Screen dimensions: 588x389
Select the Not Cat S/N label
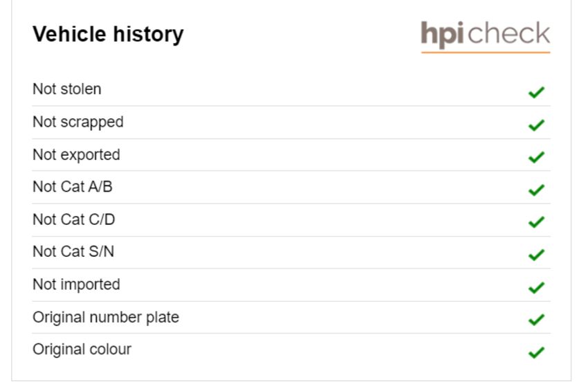coord(73,252)
